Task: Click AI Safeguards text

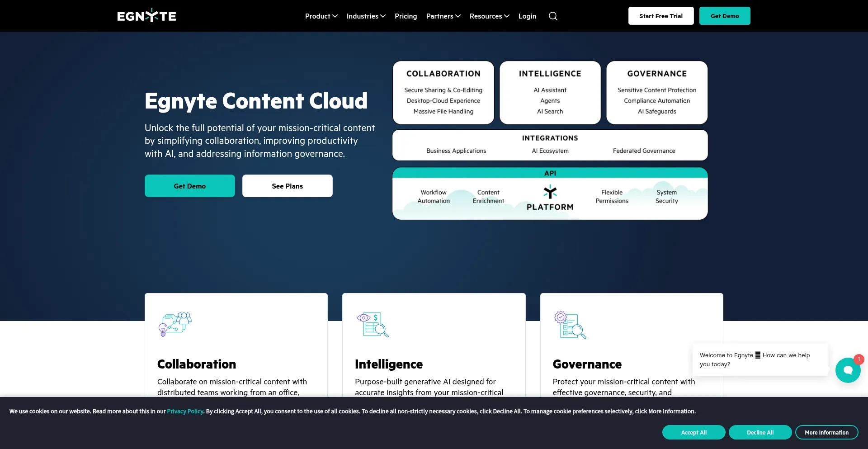Action: point(657,111)
